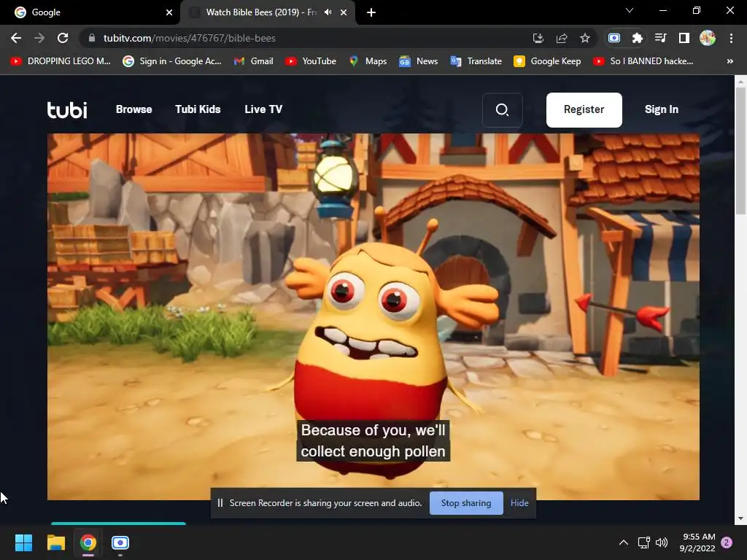Go back with the browser back arrow

point(16,38)
